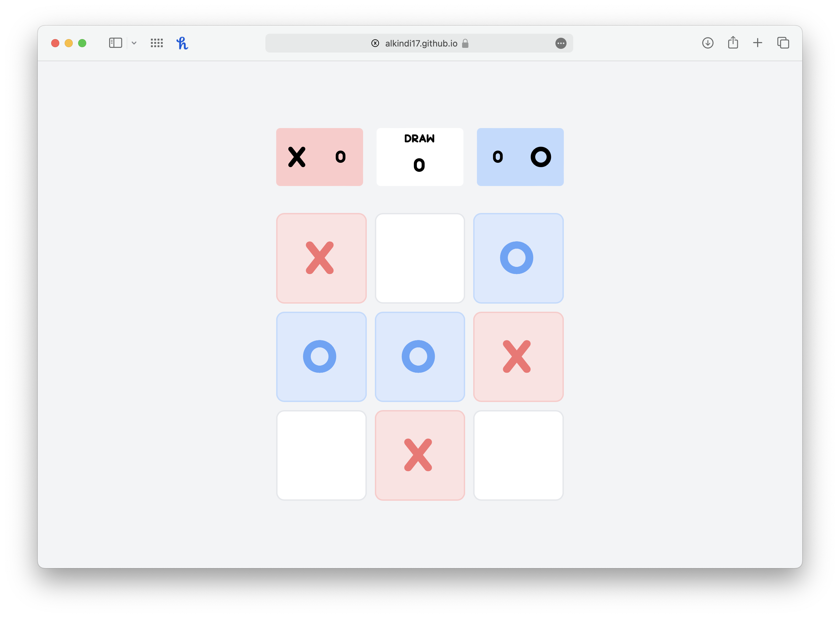
Task: Click the X cell in bottom-center game board
Action: point(419,454)
